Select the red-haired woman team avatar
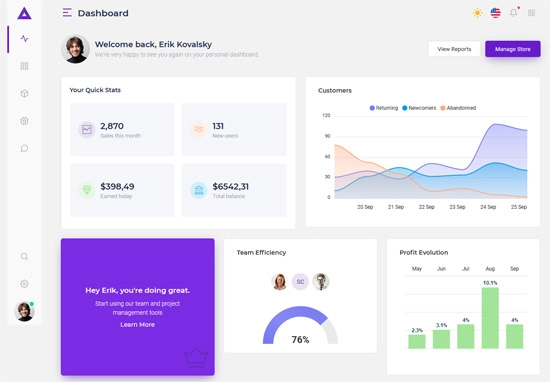550x382 pixels. tap(280, 282)
